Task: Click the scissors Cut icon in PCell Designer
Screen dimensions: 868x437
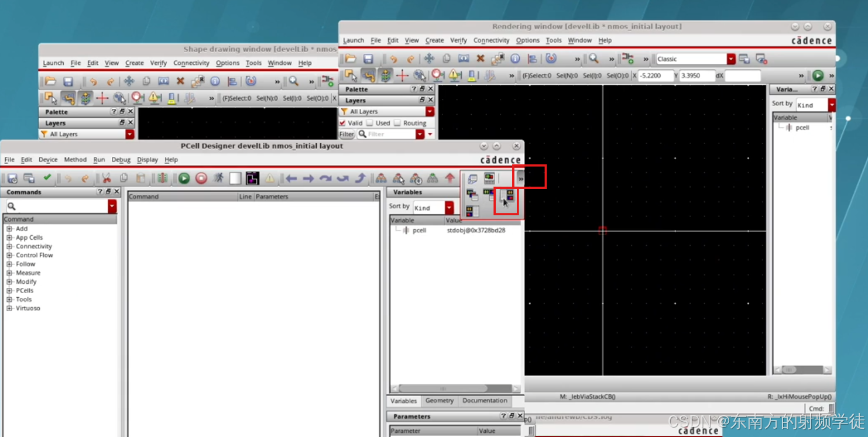Action: 106,178
